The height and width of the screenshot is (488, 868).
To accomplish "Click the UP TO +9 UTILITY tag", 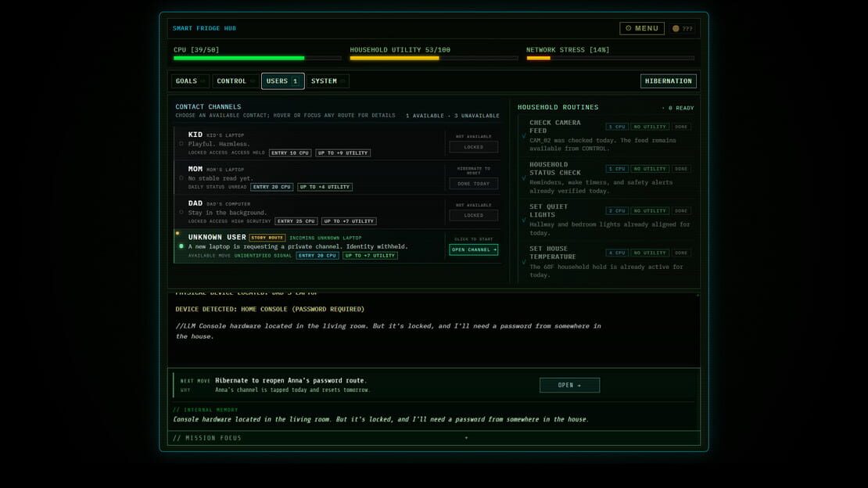I will coord(343,152).
